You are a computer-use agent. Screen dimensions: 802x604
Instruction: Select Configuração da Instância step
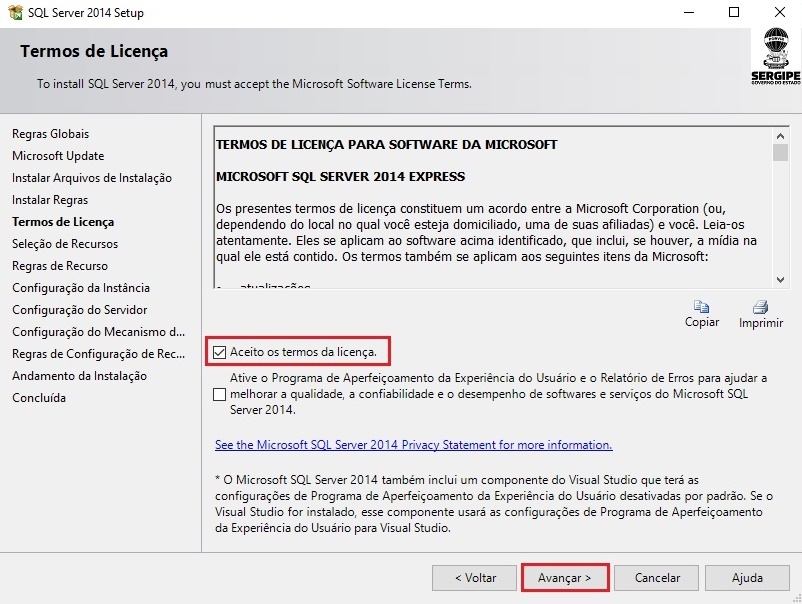[80, 288]
